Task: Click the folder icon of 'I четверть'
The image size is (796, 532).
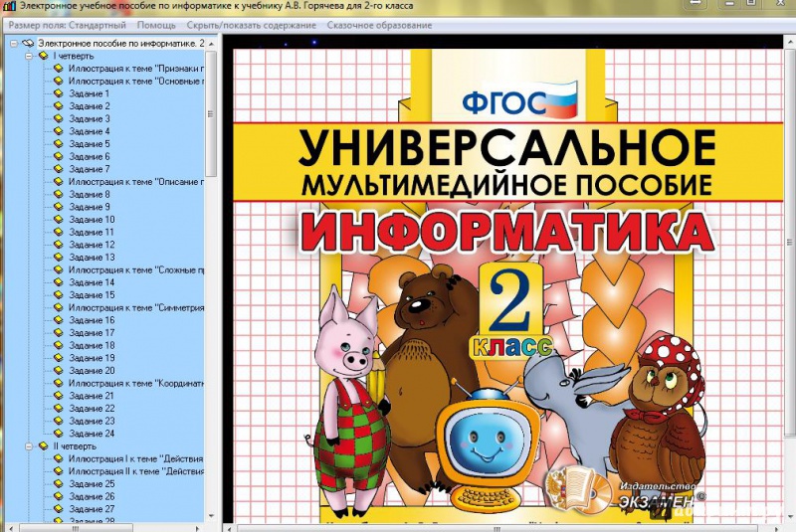Action: pyautogui.click(x=44, y=56)
